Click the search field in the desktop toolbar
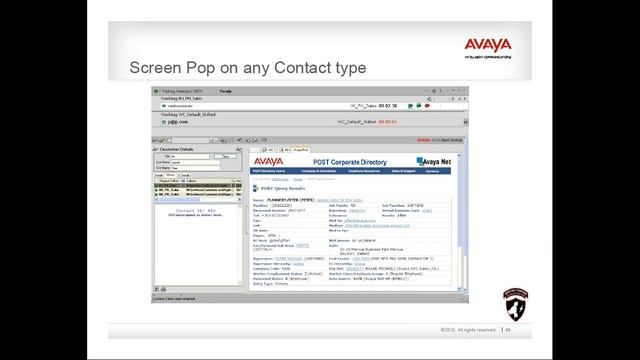 190,140
